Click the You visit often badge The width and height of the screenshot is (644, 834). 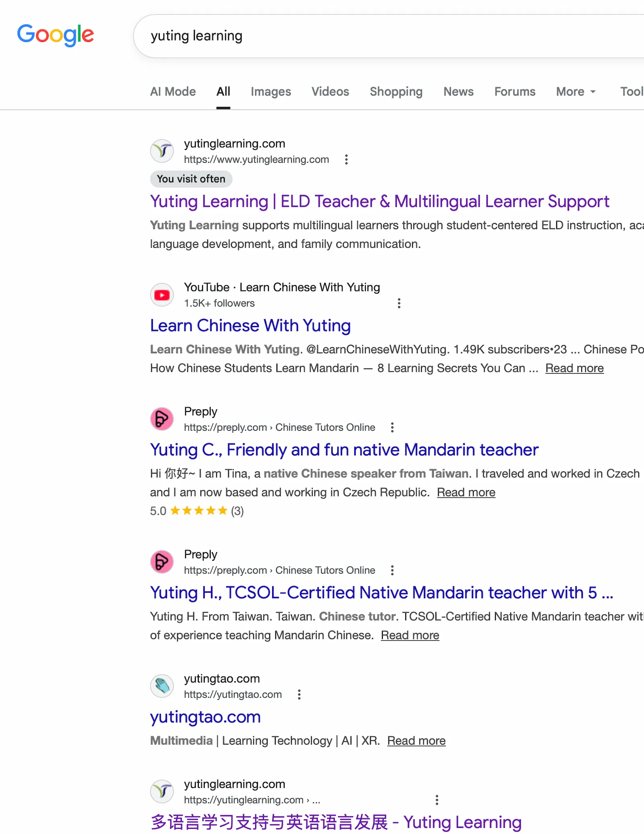(191, 179)
